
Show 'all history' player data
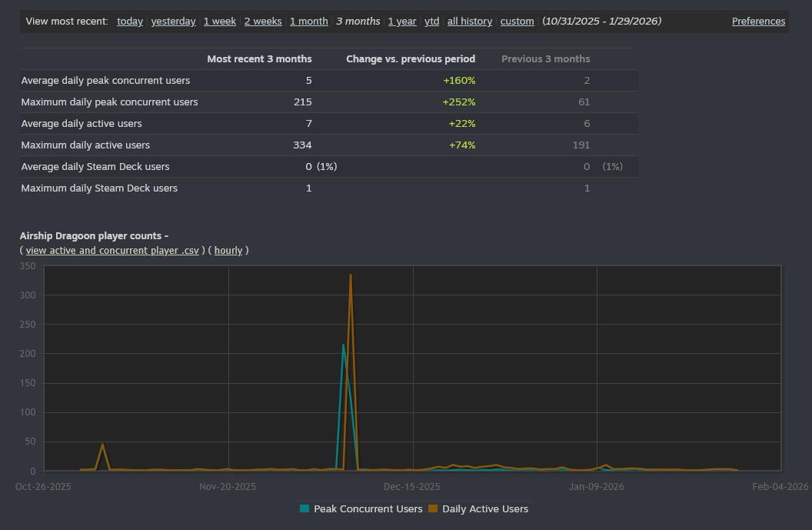470,22
